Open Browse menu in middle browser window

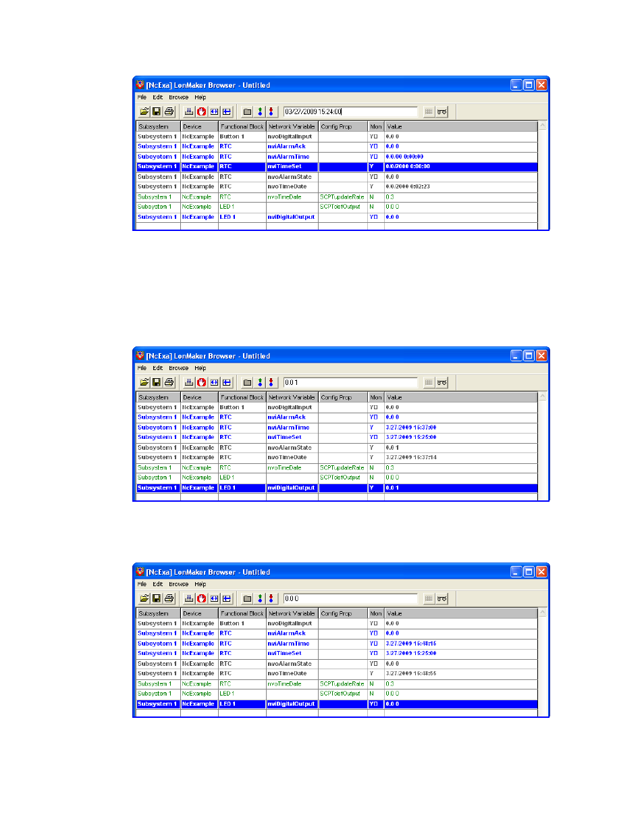[x=179, y=368]
